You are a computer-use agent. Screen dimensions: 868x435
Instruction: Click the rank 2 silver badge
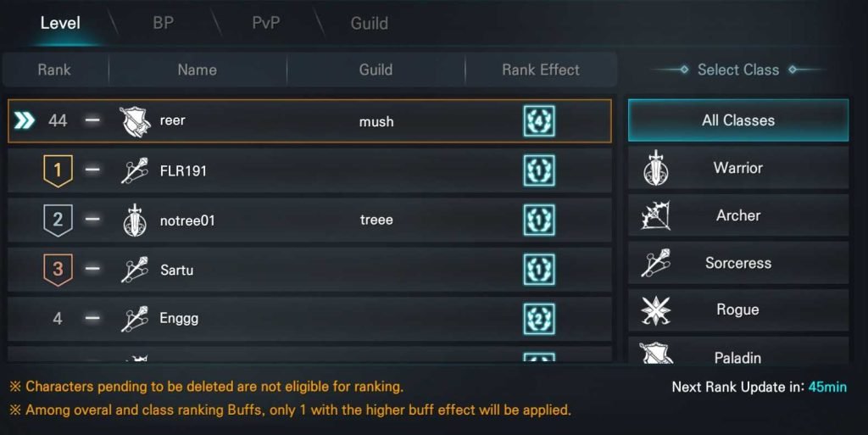coord(58,220)
